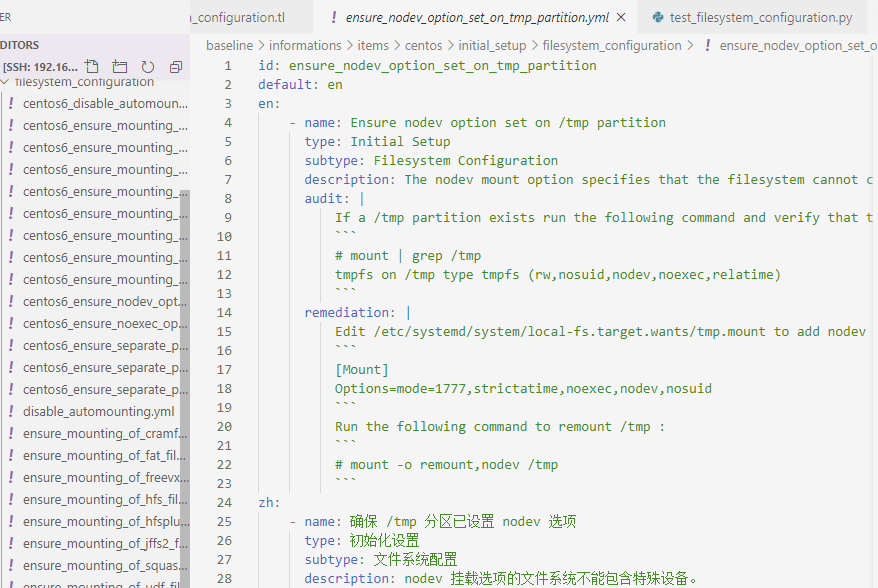Click the 'subtype: Filesystem Configuration' line
This screenshot has height=588, width=878.
tap(431, 161)
